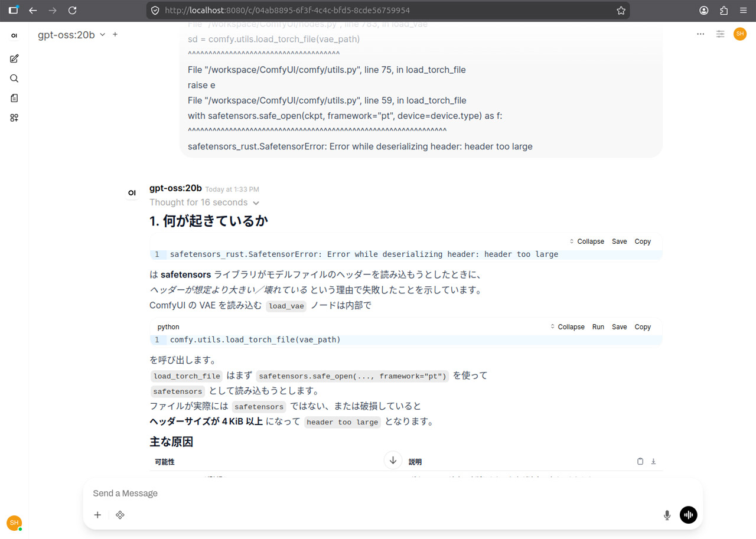Click the '可能性' table column header

[165, 462]
